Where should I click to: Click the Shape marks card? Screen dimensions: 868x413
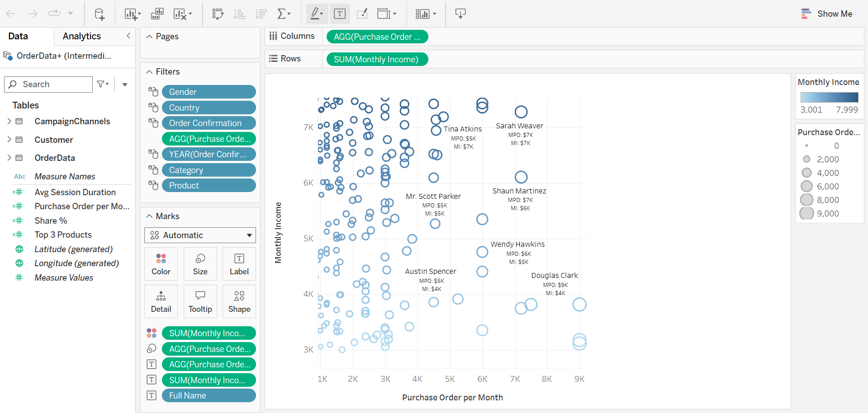click(239, 301)
